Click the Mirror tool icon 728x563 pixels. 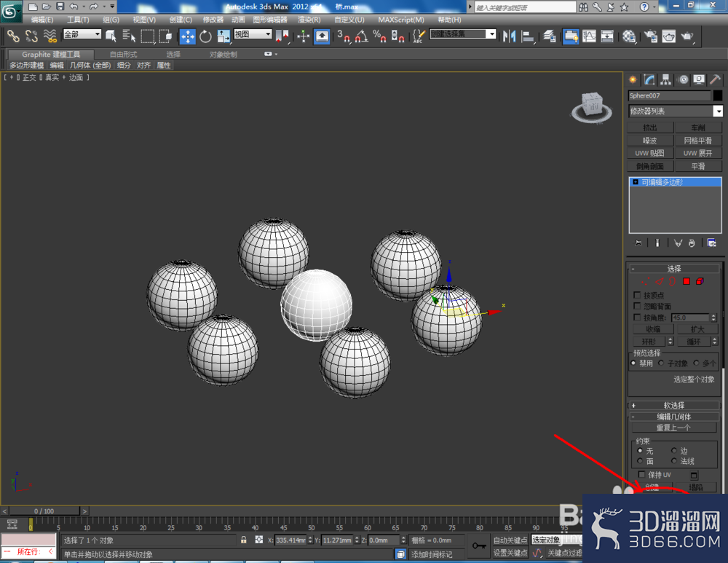coord(510,36)
